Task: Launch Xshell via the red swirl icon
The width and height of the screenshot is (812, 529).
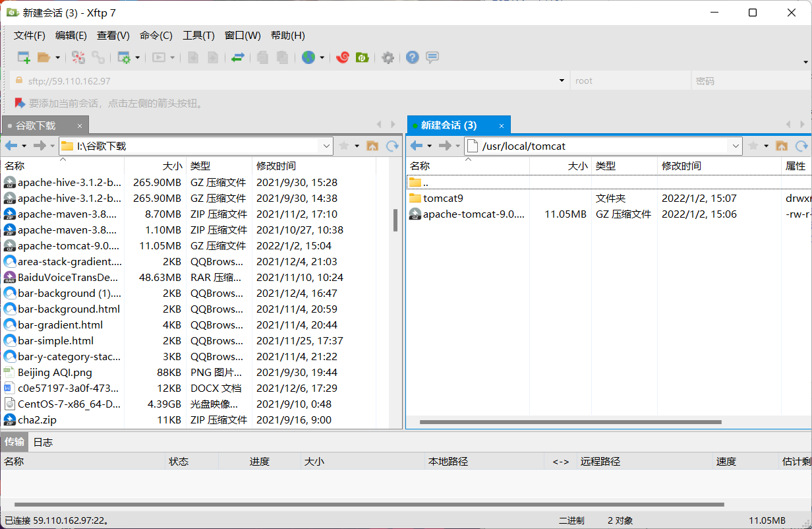Action: 342,57
